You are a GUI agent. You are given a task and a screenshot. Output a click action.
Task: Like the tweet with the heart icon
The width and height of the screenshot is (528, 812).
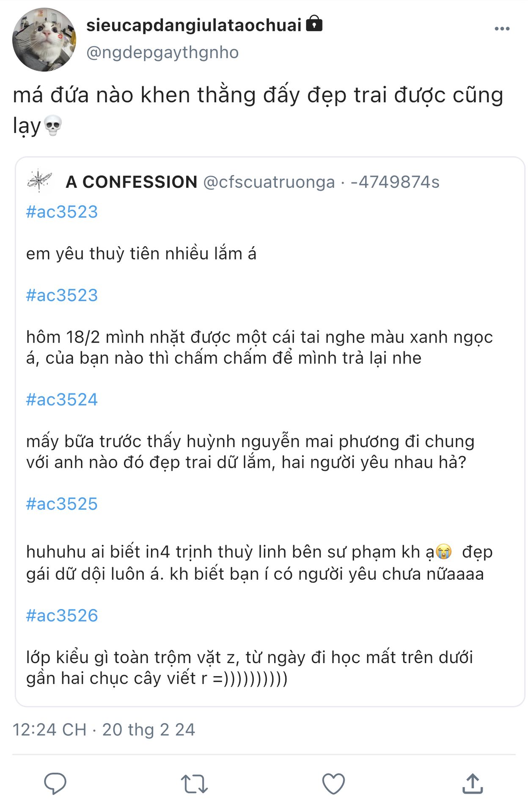tap(333, 784)
